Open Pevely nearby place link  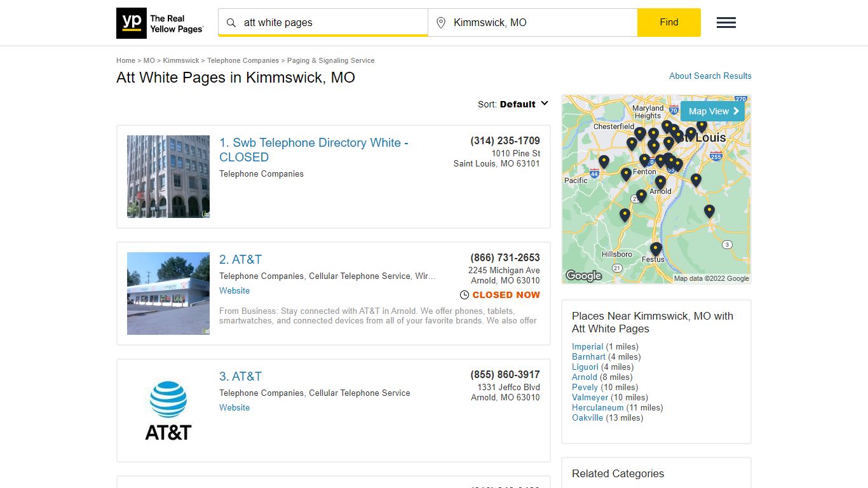point(585,387)
